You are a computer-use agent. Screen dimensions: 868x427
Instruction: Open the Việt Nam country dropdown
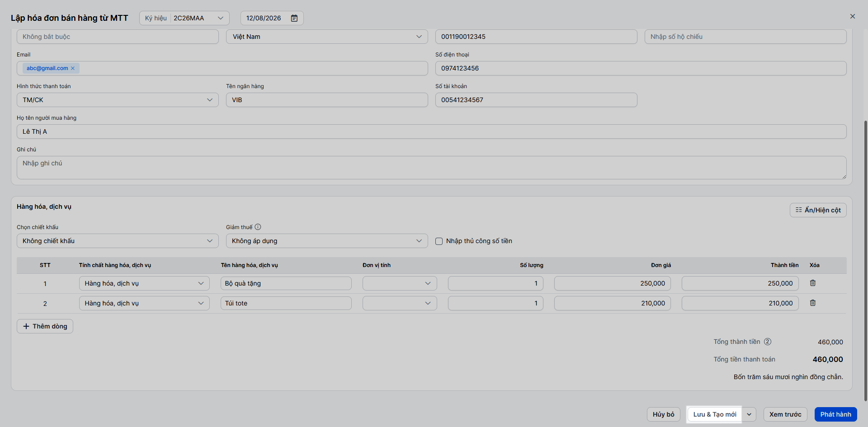[x=327, y=37]
